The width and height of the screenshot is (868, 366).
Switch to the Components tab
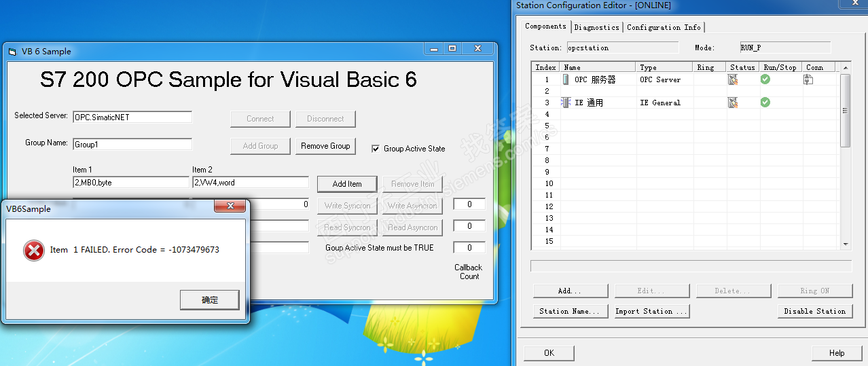pyautogui.click(x=545, y=26)
